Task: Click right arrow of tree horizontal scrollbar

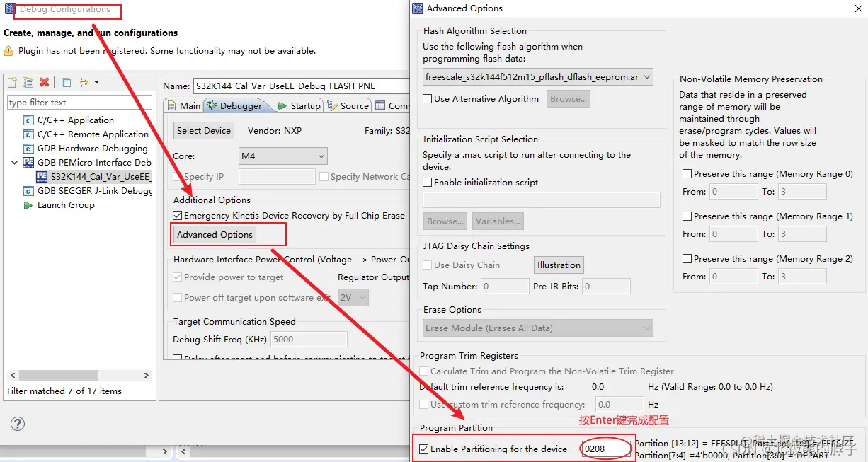Action: point(147,376)
